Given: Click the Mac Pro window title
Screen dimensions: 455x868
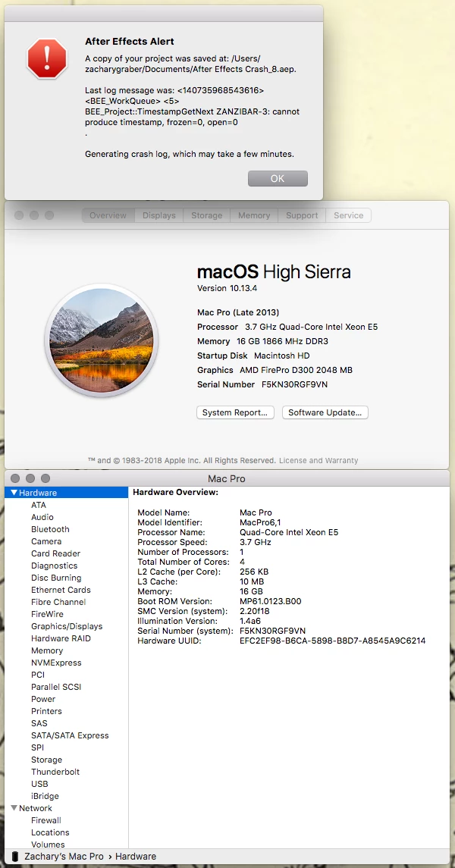Looking at the screenshot, I should pyautogui.click(x=227, y=479).
